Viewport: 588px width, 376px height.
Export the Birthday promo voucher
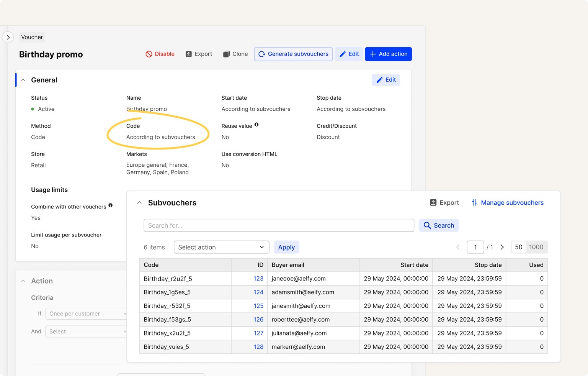(199, 54)
